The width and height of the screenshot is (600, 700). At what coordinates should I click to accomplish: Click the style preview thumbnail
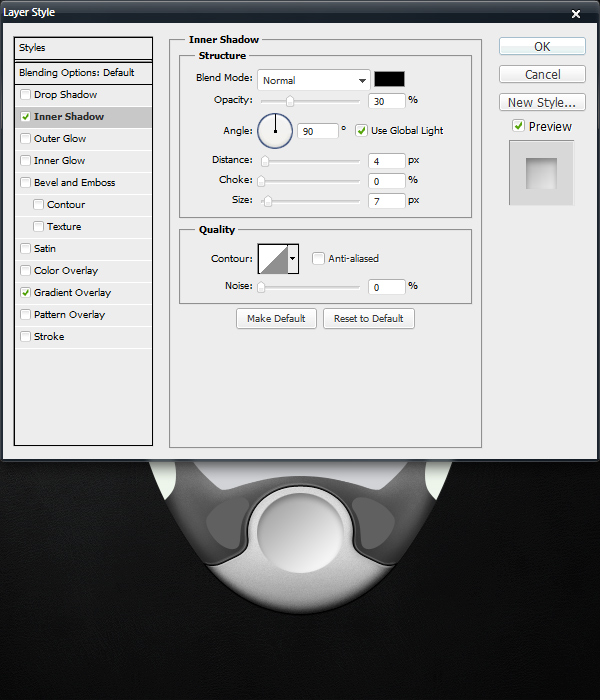(541, 173)
